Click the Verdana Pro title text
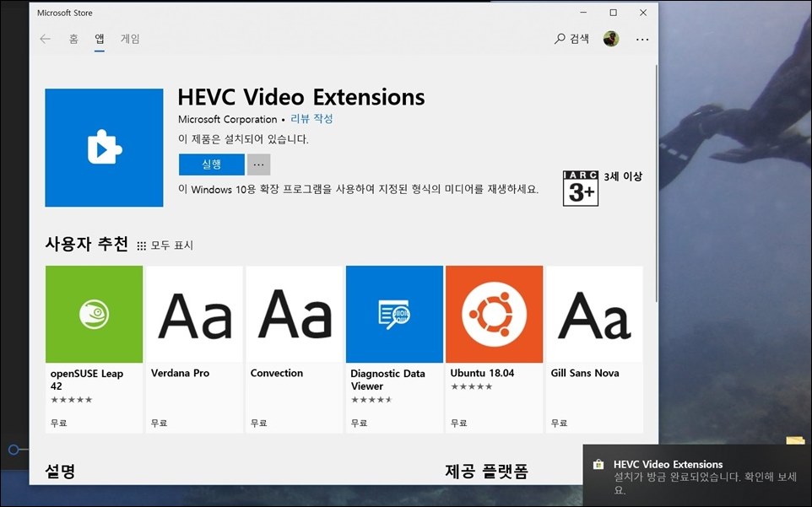The width and height of the screenshot is (812, 507). [x=181, y=373]
